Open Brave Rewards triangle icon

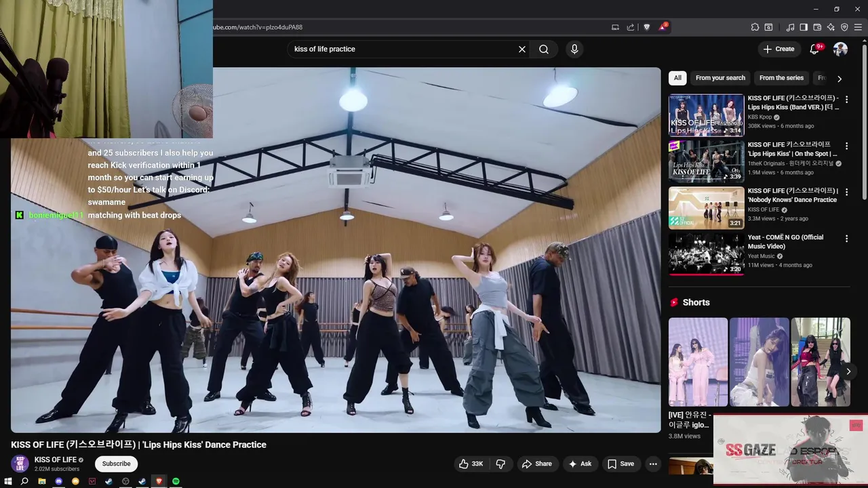pyautogui.click(x=663, y=27)
